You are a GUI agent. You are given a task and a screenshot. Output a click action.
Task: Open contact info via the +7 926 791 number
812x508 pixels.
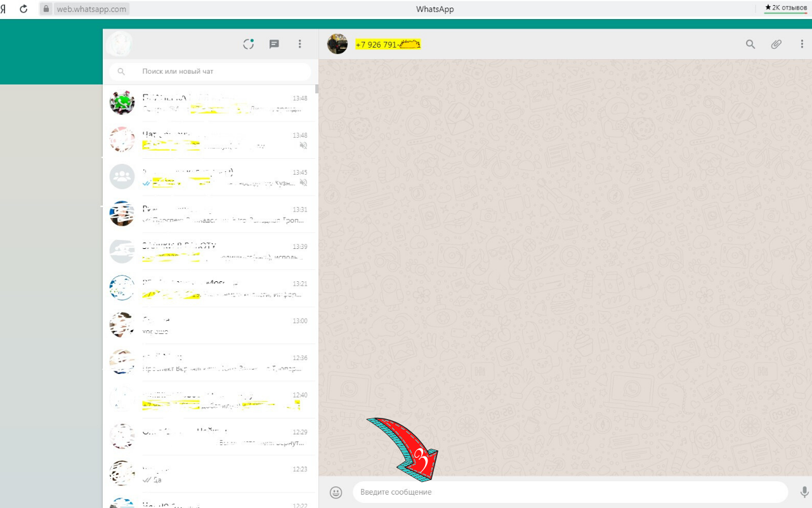(388, 44)
